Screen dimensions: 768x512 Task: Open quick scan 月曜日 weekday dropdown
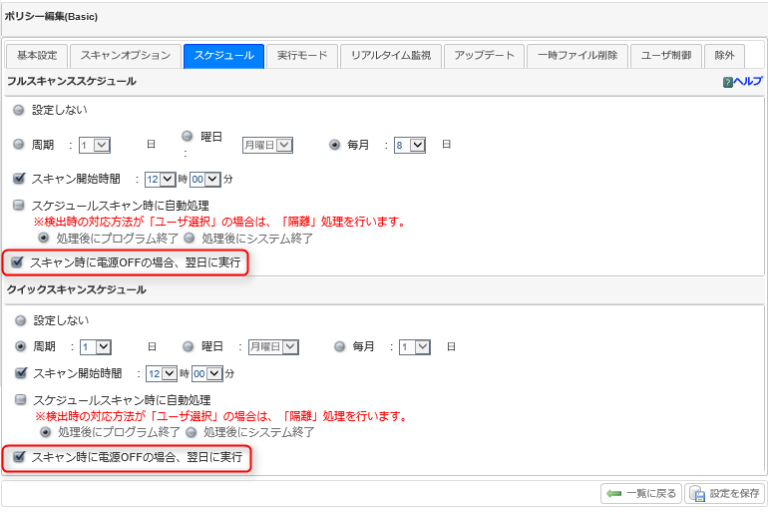click(273, 347)
